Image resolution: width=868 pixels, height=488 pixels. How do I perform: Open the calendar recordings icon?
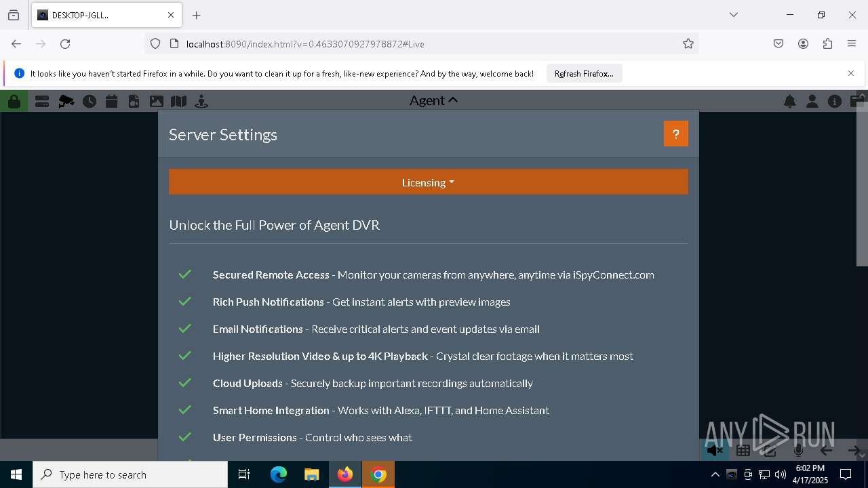[112, 102]
